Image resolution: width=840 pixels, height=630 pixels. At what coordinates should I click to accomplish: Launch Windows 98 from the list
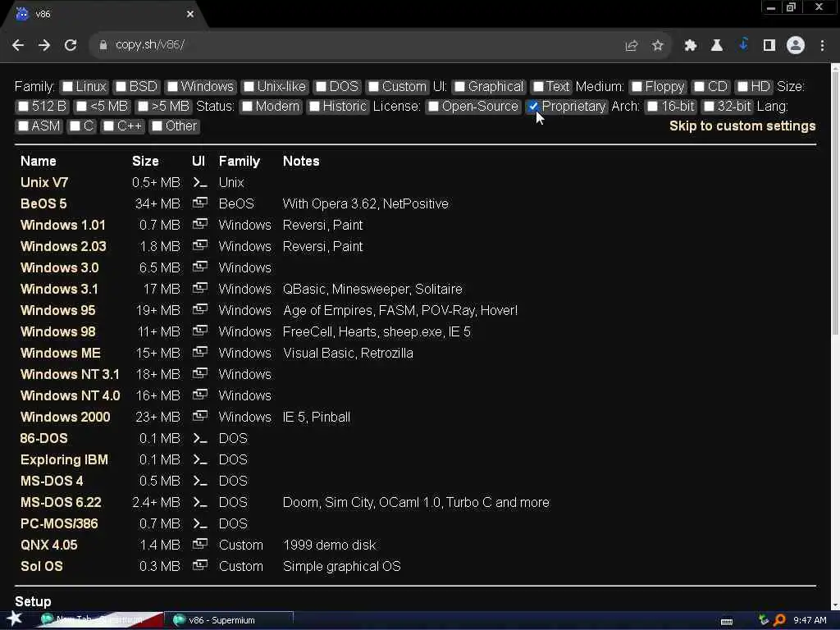(58, 331)
